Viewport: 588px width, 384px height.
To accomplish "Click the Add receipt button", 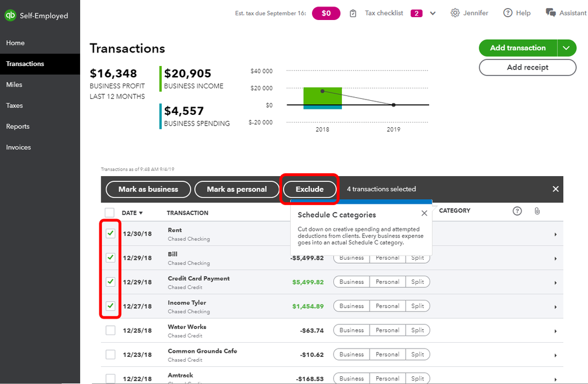I will pos(527,68).
